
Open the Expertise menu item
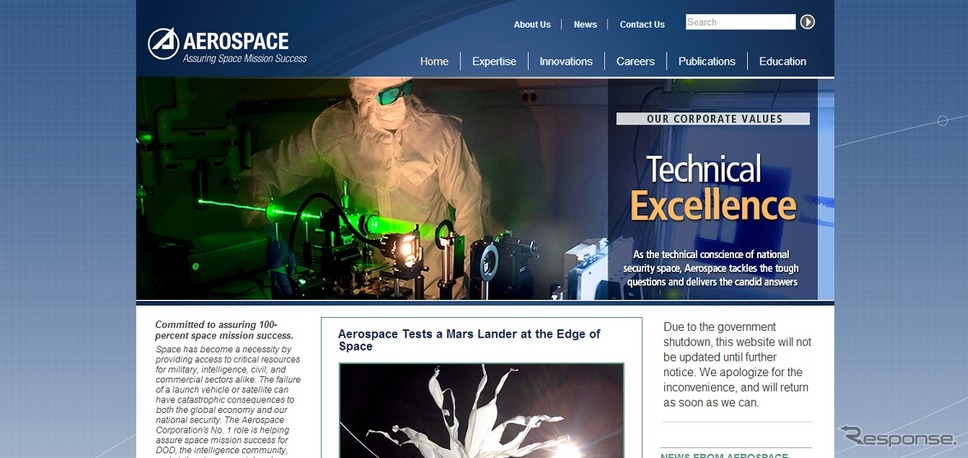(x=494, y=61)
